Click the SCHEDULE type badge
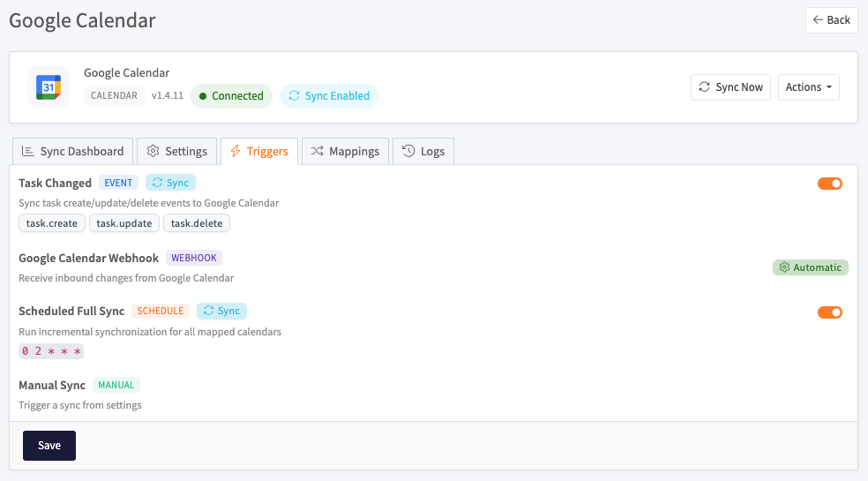This screenshot has width=868, height=481. pos(161,311)
